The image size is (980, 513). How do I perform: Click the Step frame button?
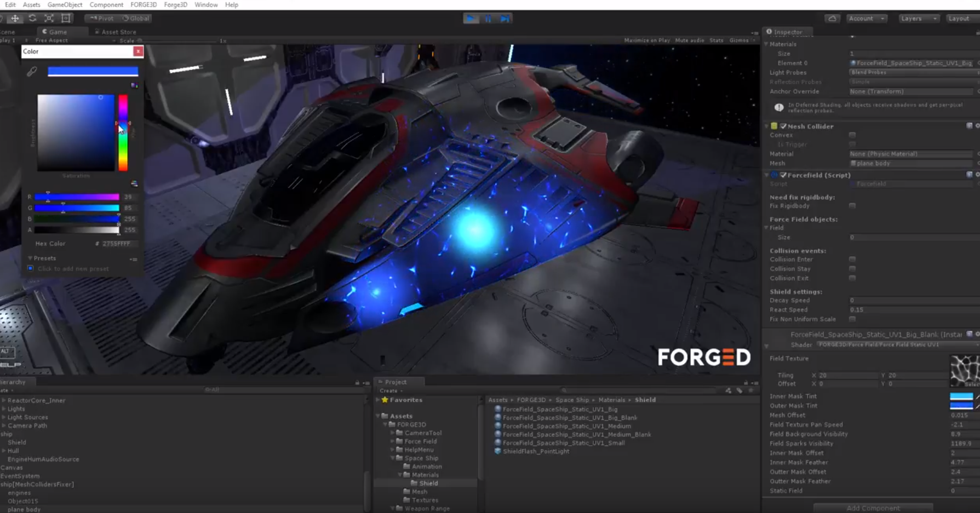[505, 19]
